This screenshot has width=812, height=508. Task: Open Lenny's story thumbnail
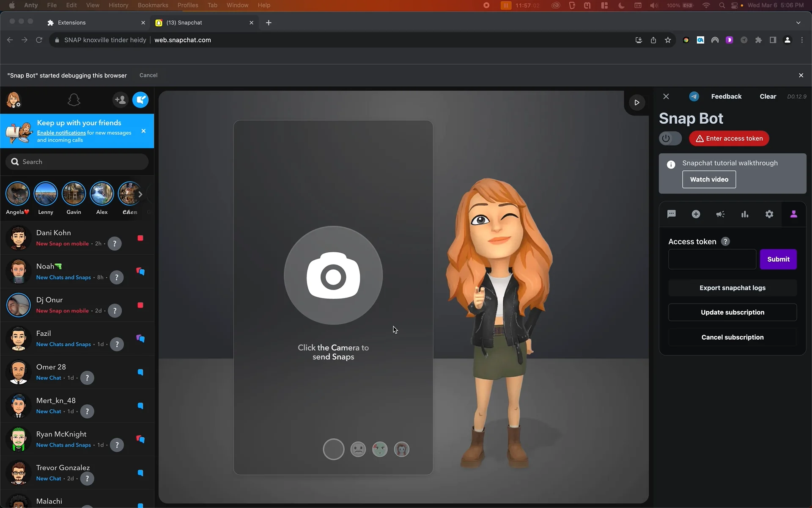(x=46, y=193)
